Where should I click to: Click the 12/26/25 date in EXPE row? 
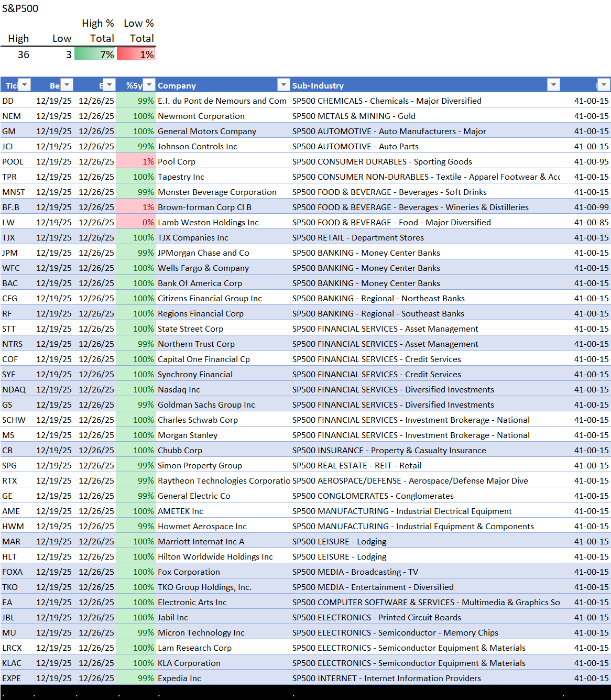pos(96,678)
